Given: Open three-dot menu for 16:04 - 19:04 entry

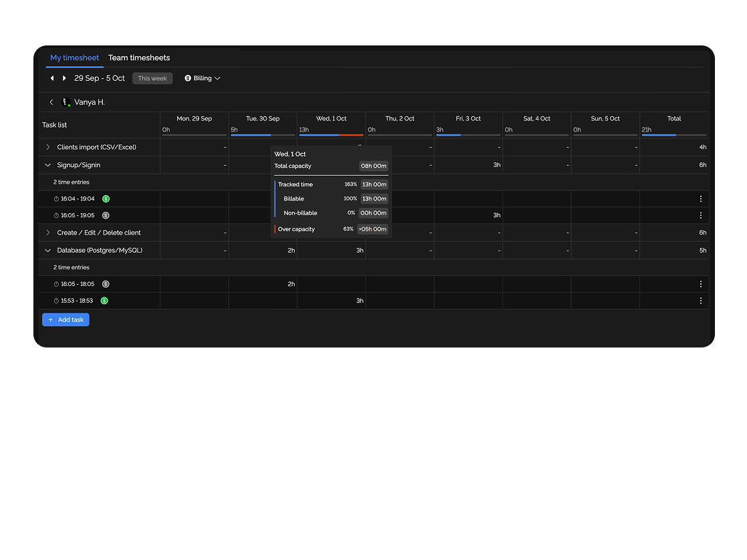Looking at the screenshot, I should click(x=700, y=198).
